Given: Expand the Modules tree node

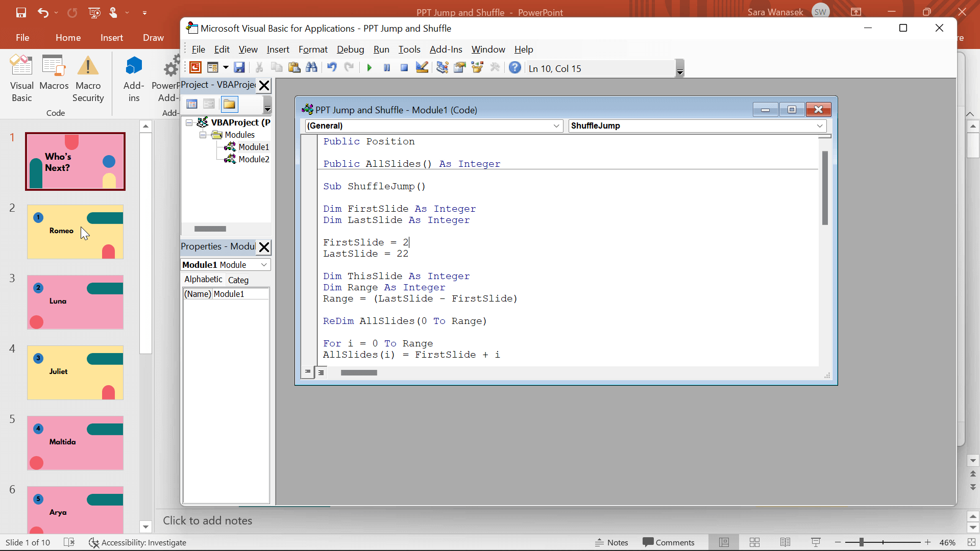Looking at the screenshot, I should point(203,135).
